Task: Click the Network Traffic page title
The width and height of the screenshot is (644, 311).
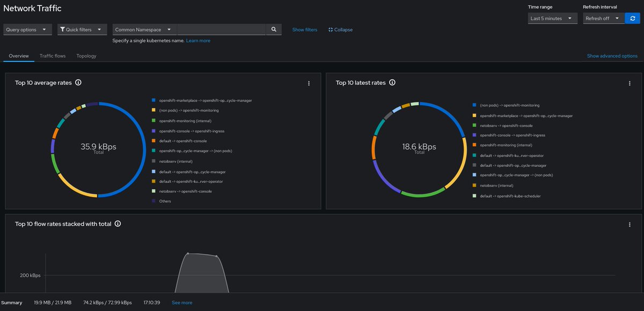Action: [x=32, y=8]
